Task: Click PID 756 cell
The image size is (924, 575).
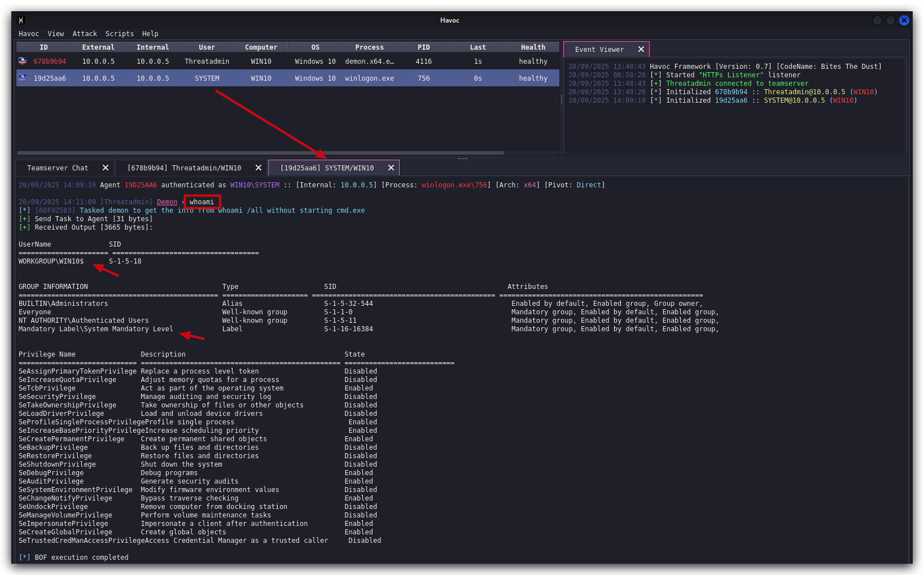Action: 424,78
